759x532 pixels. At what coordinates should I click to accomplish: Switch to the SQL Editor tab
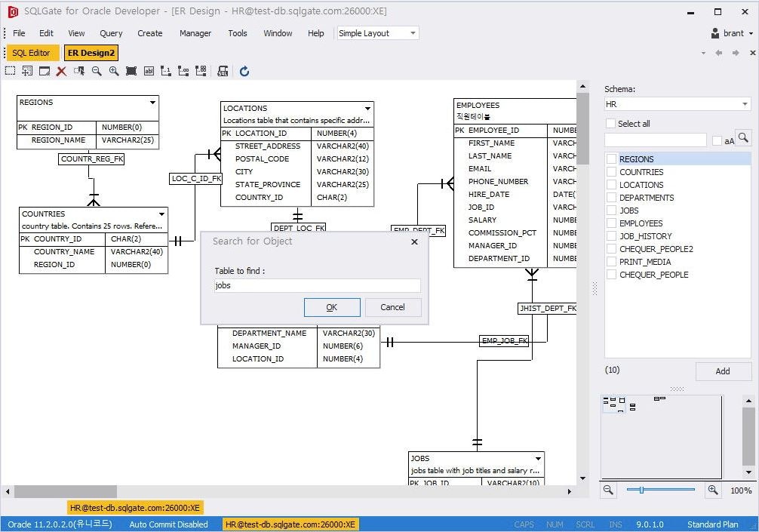[x=30, y=53]
